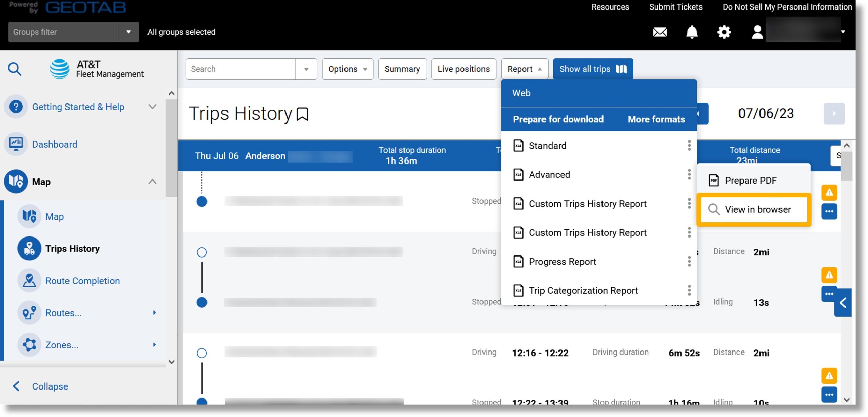Screen dimensions: 868x417
Task: Click the sidebar scroll up arrow
Action: [172, 93]
